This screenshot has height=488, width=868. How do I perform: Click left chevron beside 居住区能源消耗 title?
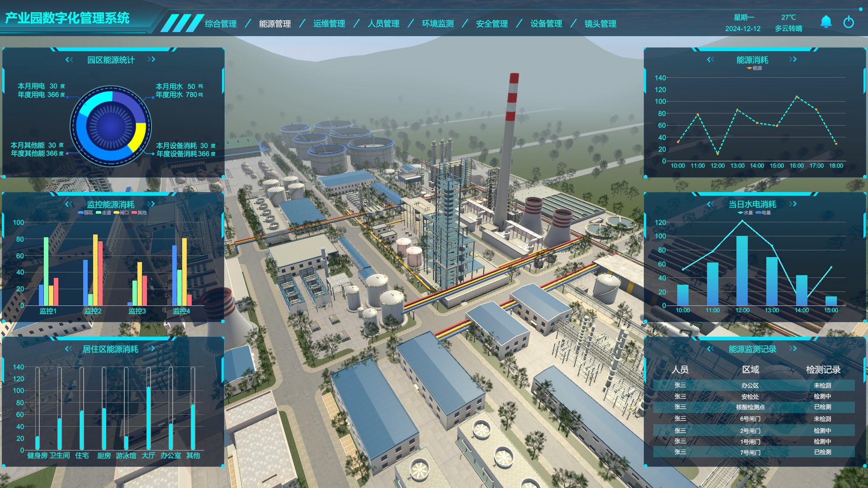(68, 349)
